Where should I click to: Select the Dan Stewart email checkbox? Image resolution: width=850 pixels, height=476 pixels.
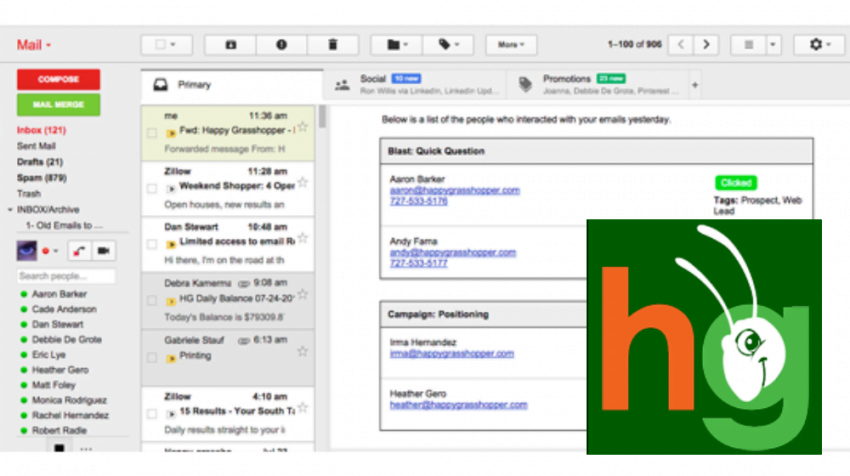coord(152,244)
